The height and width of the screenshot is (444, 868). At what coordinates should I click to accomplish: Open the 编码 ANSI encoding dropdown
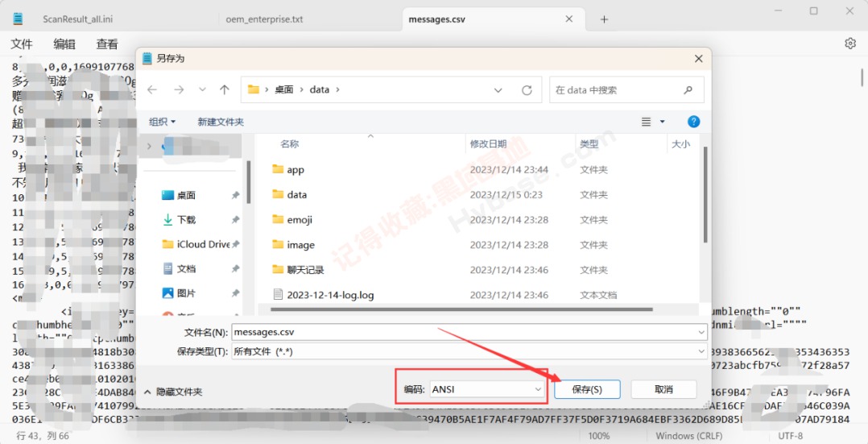click(487, 390)
